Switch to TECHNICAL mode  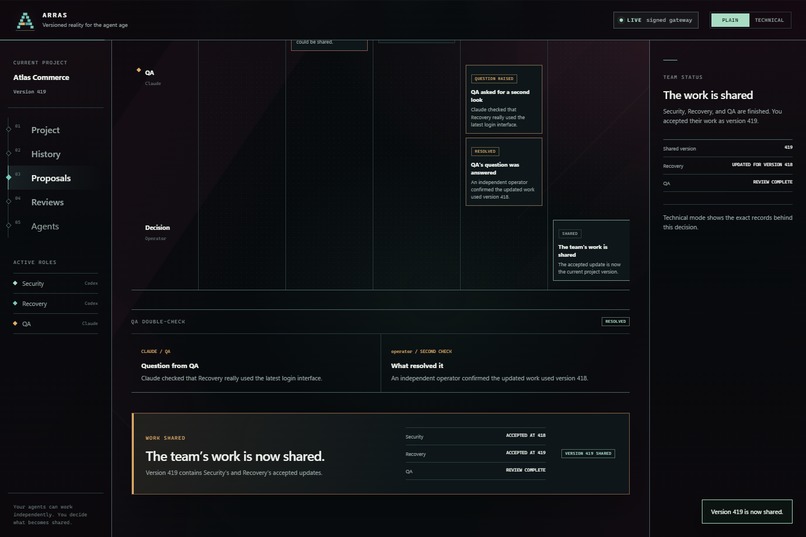click(769, 20)
